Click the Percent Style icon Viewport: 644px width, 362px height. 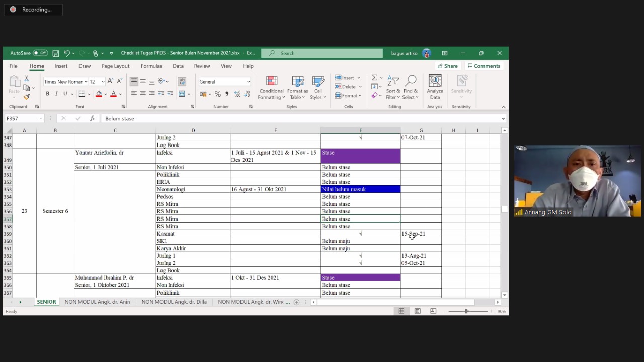coord(217,94)
